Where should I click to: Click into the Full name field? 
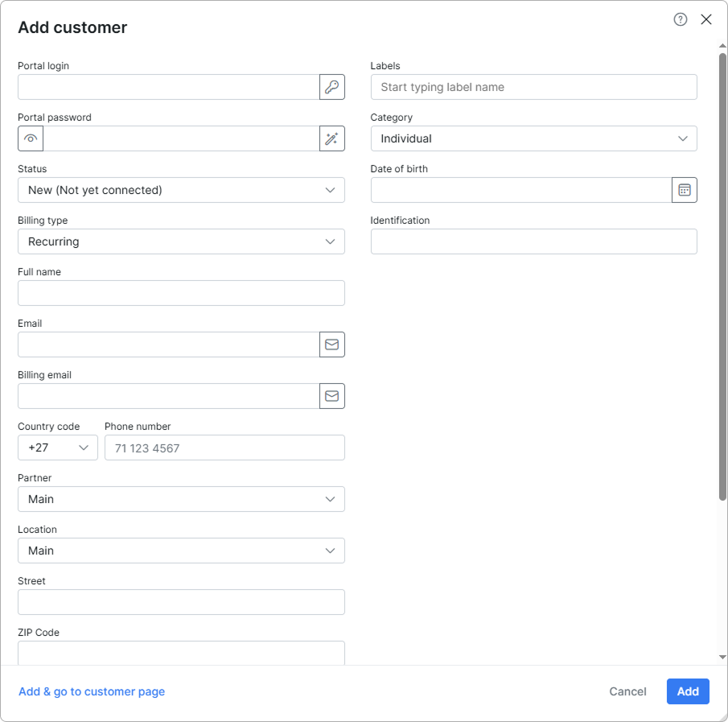coord(181,293)
